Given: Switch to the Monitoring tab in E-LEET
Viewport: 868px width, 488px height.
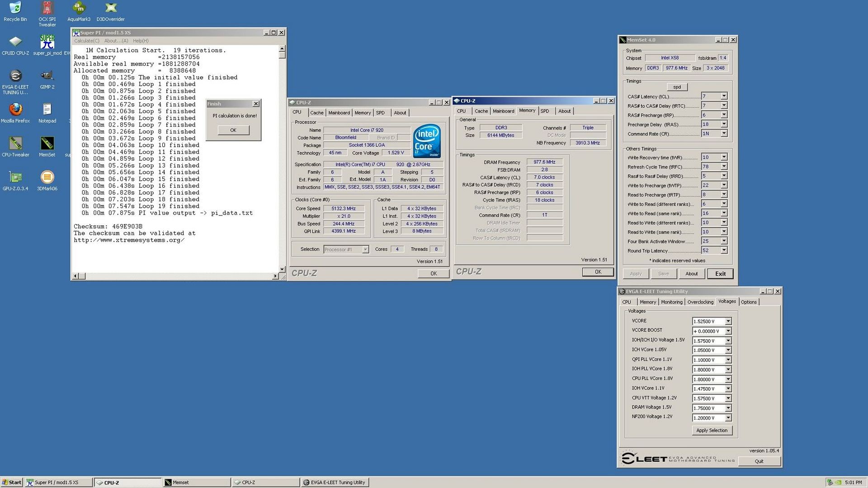Looking at the screenshot, I should point(671,302).
